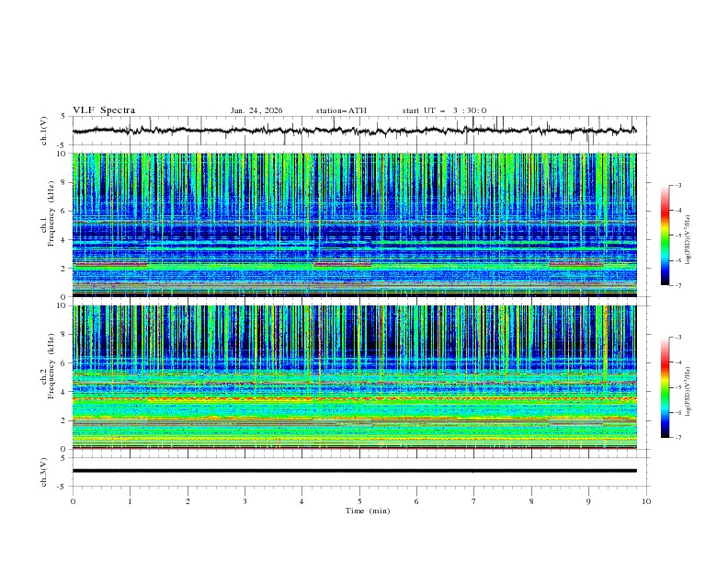Click the ch.1(V) waveform trace panel

[x=358, y=131]
